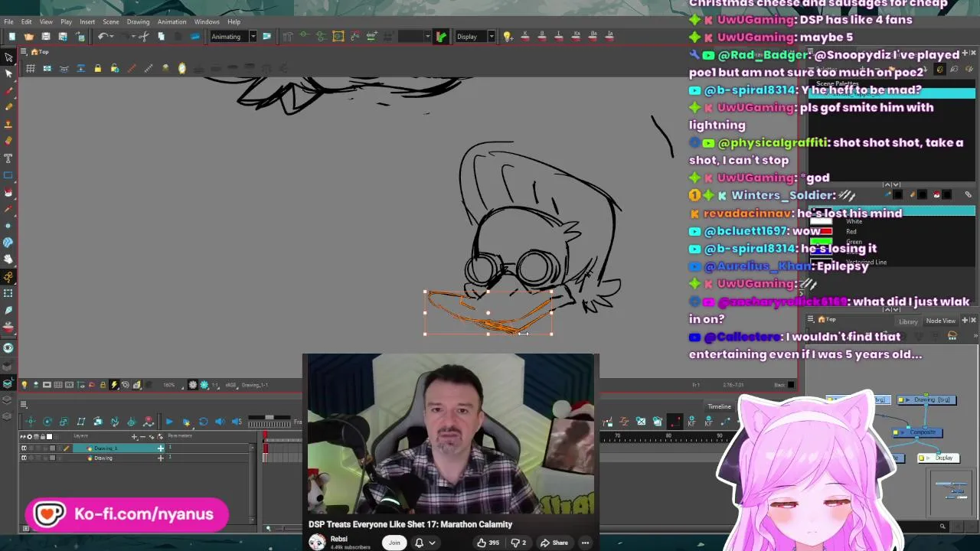980x551 pixels.
Task: Toggle the padlock icon below Camera view
Action: pos(103,384)
